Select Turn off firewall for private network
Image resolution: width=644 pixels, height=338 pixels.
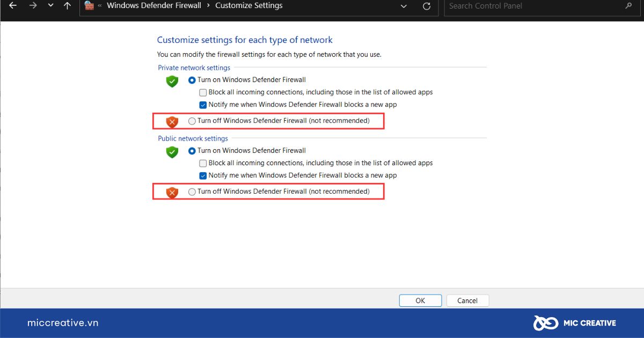coord(192,121)
